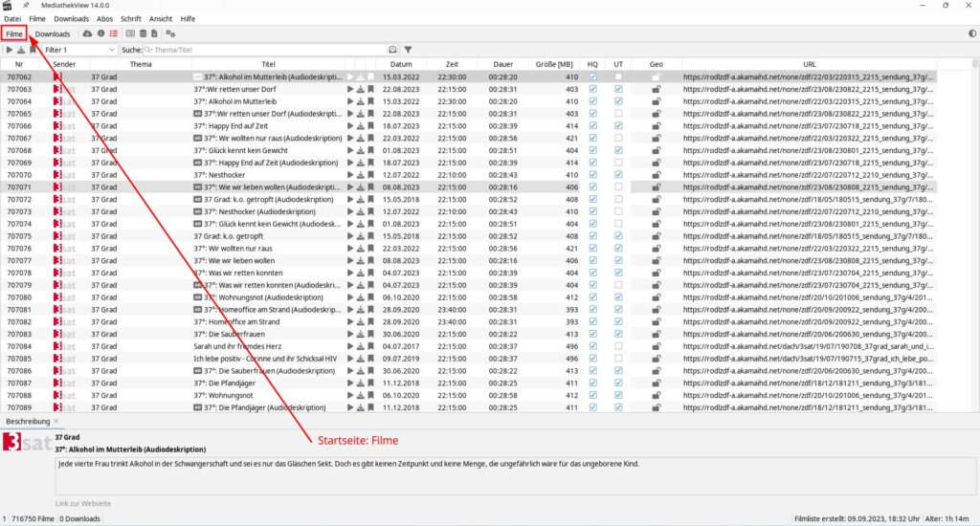Click the Geo lock icon in row 707080

pos(657,297)
